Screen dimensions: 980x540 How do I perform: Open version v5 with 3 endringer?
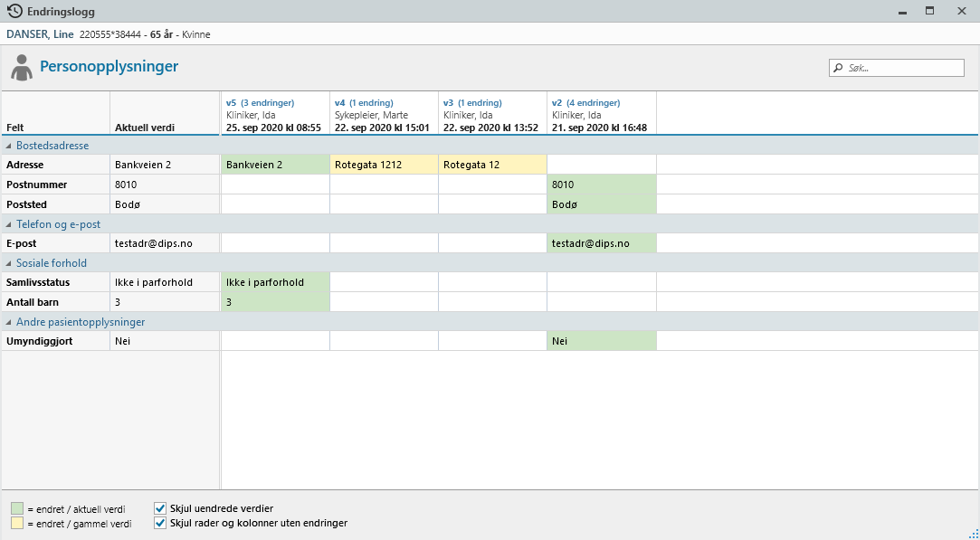pyautogui.click(x=260, y=103)
